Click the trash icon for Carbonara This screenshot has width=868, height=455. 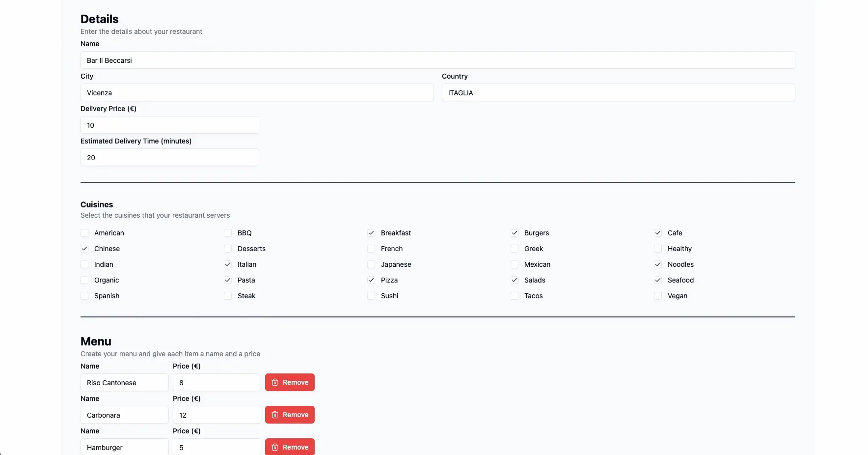tap(274, 415)
